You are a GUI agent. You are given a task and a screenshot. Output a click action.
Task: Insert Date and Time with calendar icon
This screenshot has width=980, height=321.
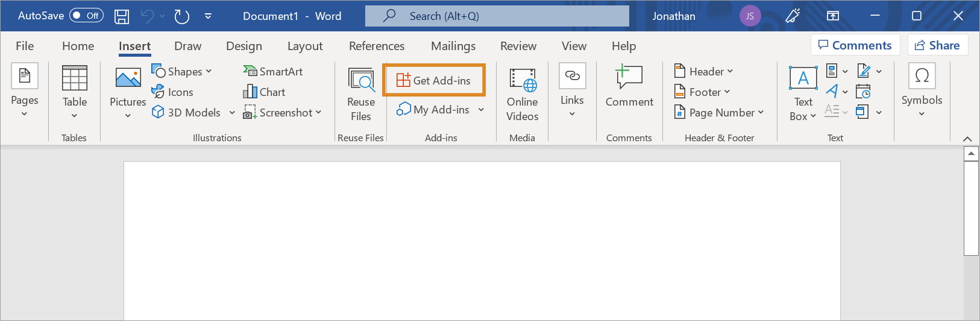[x=863, y=92]
